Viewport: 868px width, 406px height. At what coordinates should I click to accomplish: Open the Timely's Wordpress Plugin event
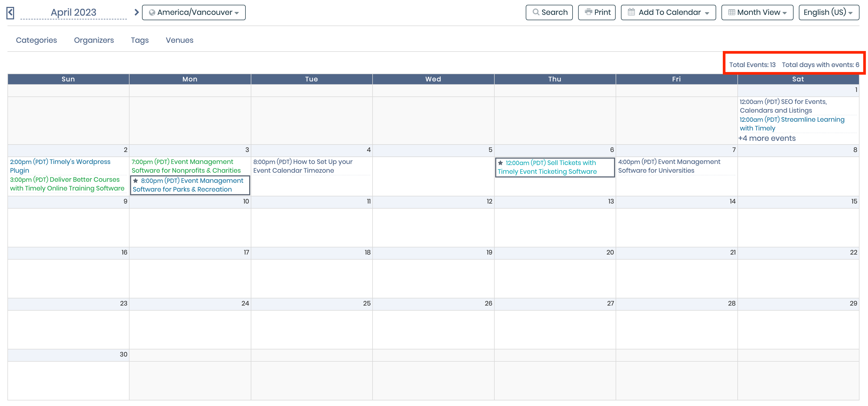(60, 166)
